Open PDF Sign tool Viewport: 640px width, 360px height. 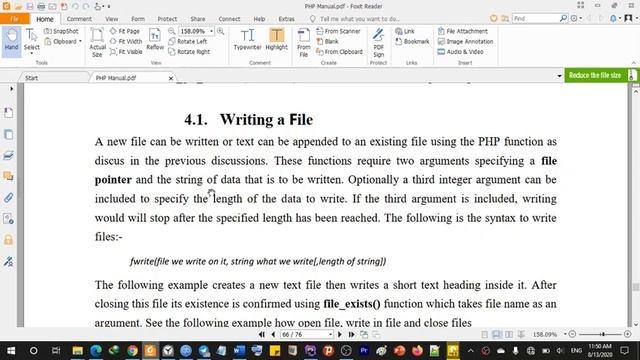coord(378,42)
